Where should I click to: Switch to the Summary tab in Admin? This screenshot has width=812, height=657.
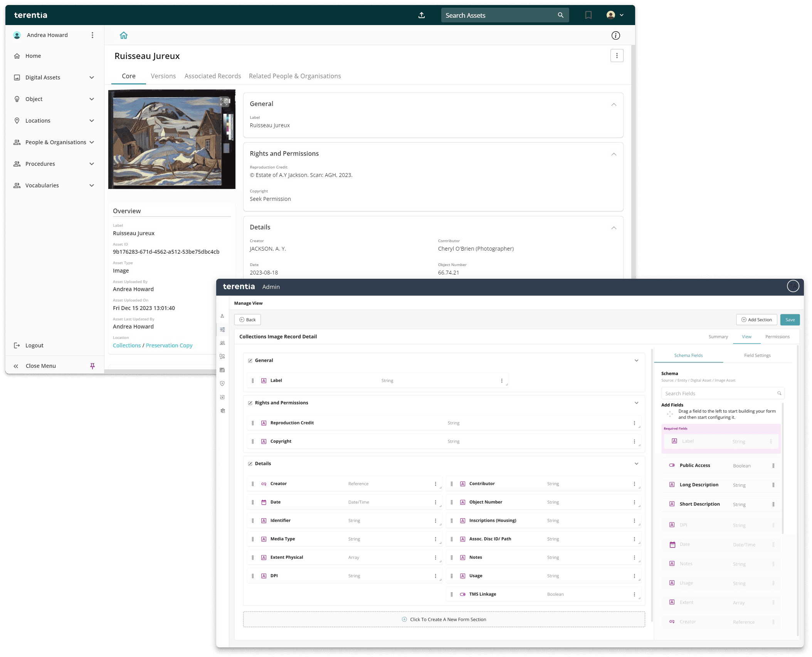pyautogui.click(x=718, y=337)
